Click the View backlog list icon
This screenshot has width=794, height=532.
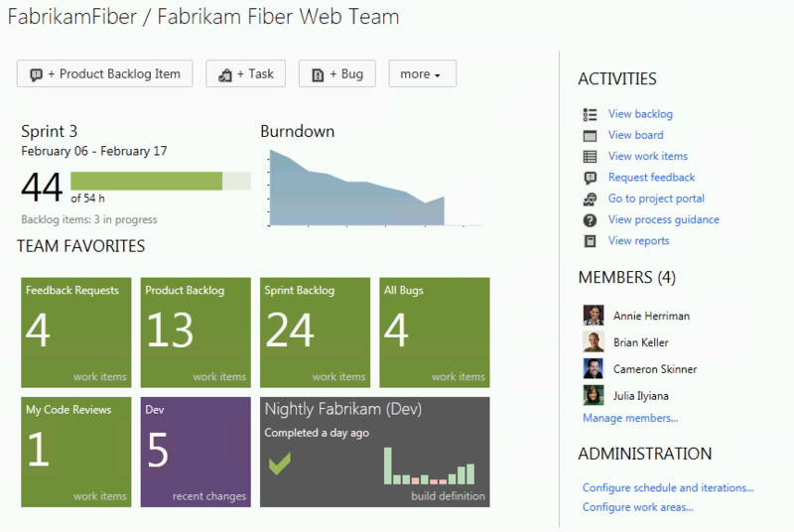[590, 114]
